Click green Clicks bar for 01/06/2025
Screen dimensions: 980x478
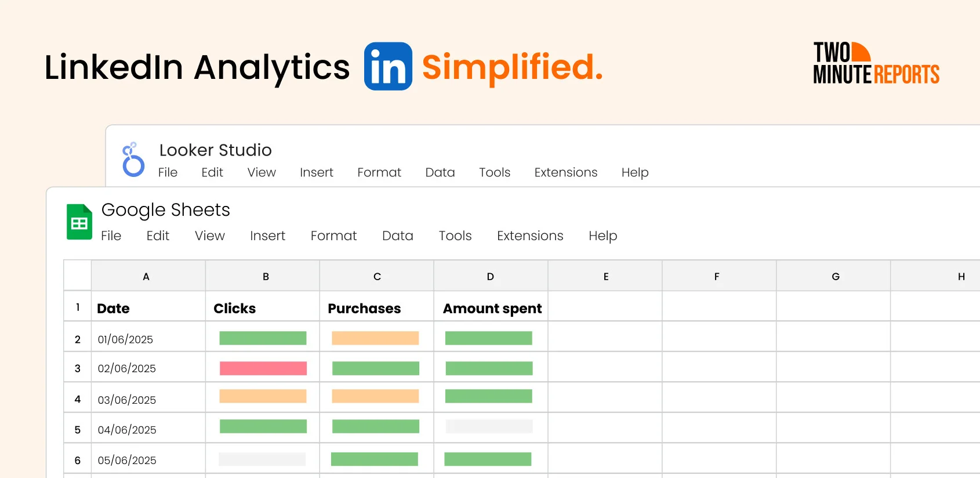[263, 338]
